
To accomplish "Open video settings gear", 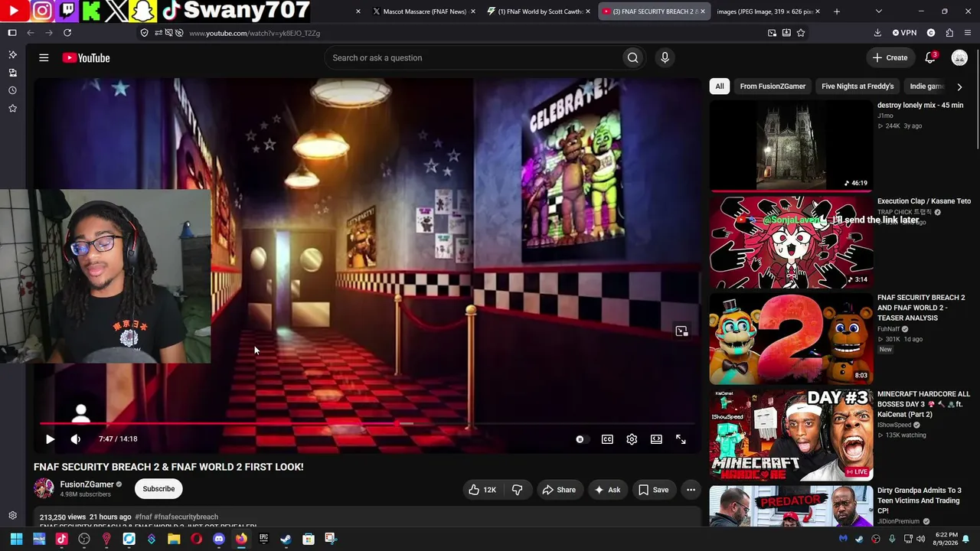I will click(x=632, y=439).
